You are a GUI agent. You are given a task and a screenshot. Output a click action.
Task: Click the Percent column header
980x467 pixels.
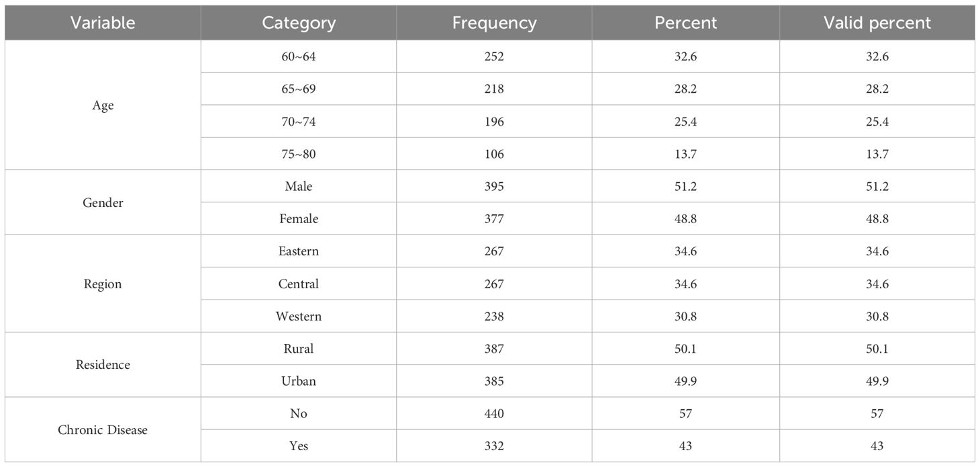click(x=685, y=23)
